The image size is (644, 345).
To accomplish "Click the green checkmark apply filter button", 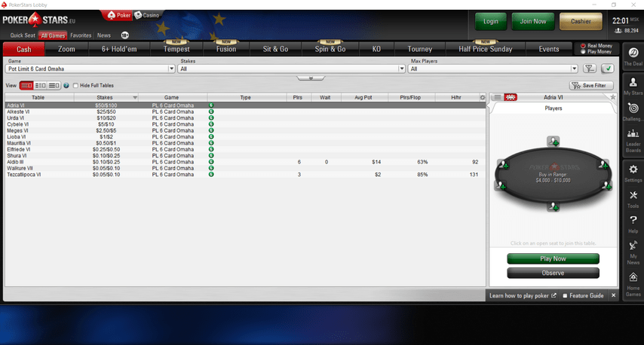I will pyautogui.click(x=608, y=69).
